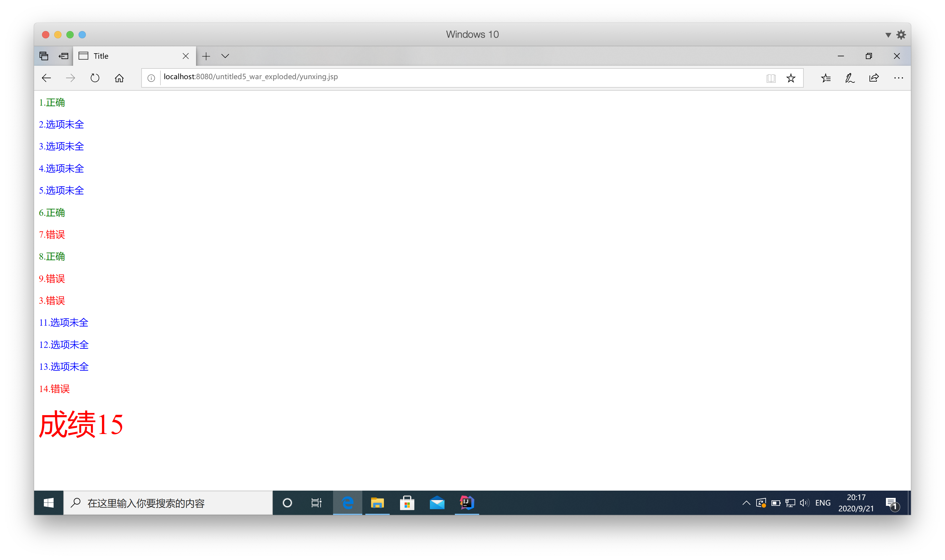This screenshot has width=945, height=560.
Task: Click the share page icon
Action: [x=874, y=78]
